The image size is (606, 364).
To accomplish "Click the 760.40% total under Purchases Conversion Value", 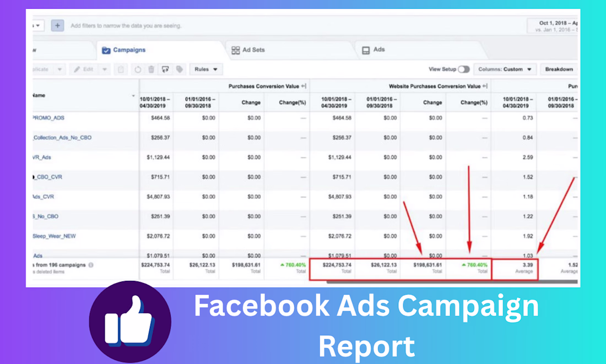I will coord(293,265).
